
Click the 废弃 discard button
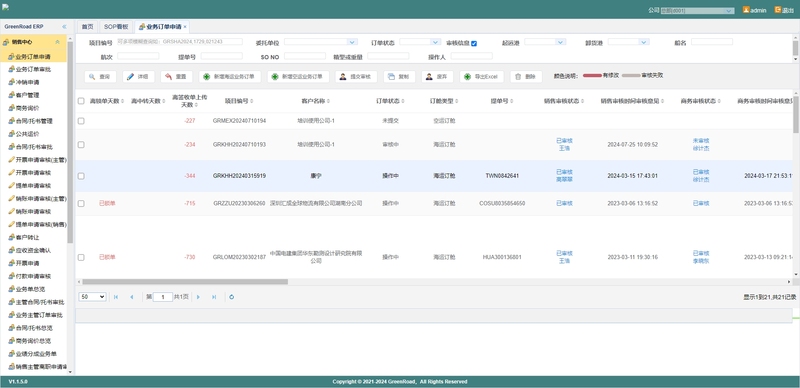(x=437, y=77)
